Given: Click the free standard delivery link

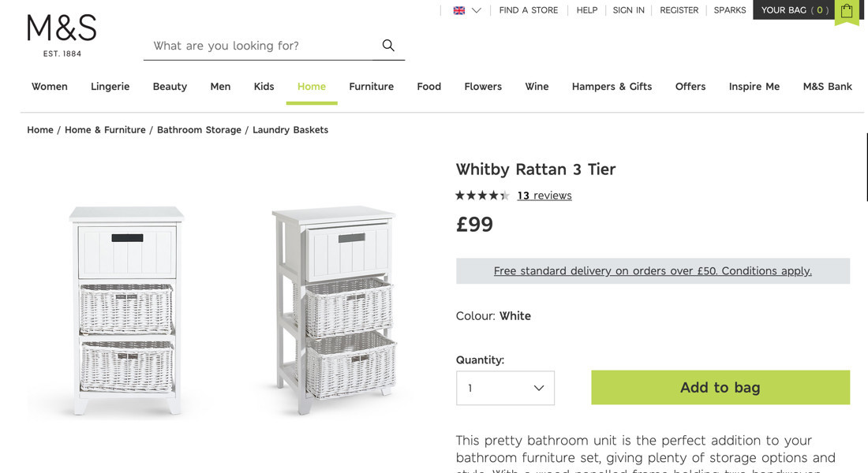Looking at the screenshot, I should (x=653, y=270).
